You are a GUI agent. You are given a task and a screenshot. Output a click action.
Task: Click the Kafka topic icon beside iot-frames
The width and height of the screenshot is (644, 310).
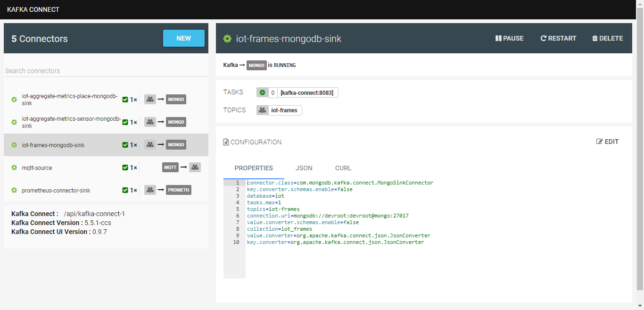263,110
